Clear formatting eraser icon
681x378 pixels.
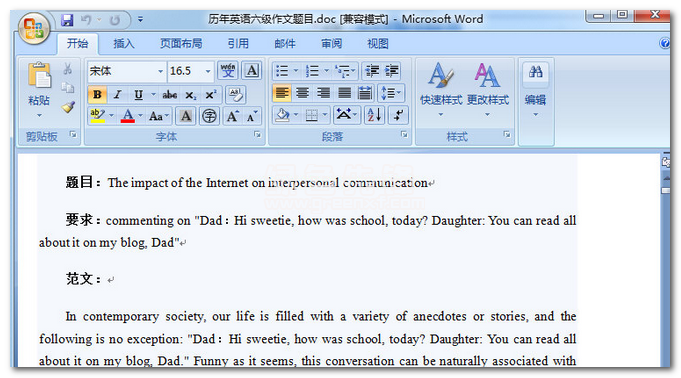[x=236, y=94]
